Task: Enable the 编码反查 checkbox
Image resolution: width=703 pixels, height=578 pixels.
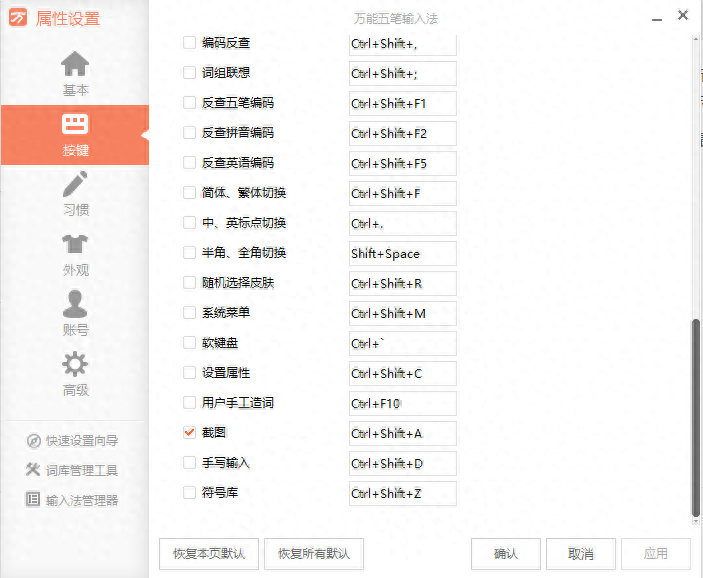Action: click(x=189, y=43)
